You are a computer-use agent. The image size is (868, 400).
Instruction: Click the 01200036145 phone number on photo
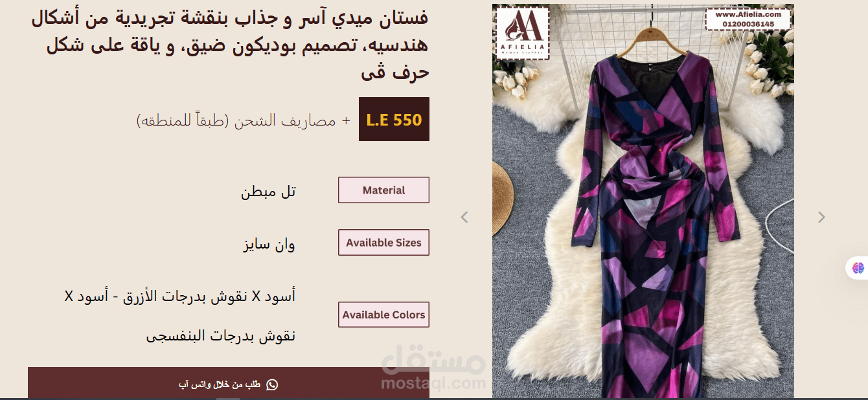coord(748,24)
